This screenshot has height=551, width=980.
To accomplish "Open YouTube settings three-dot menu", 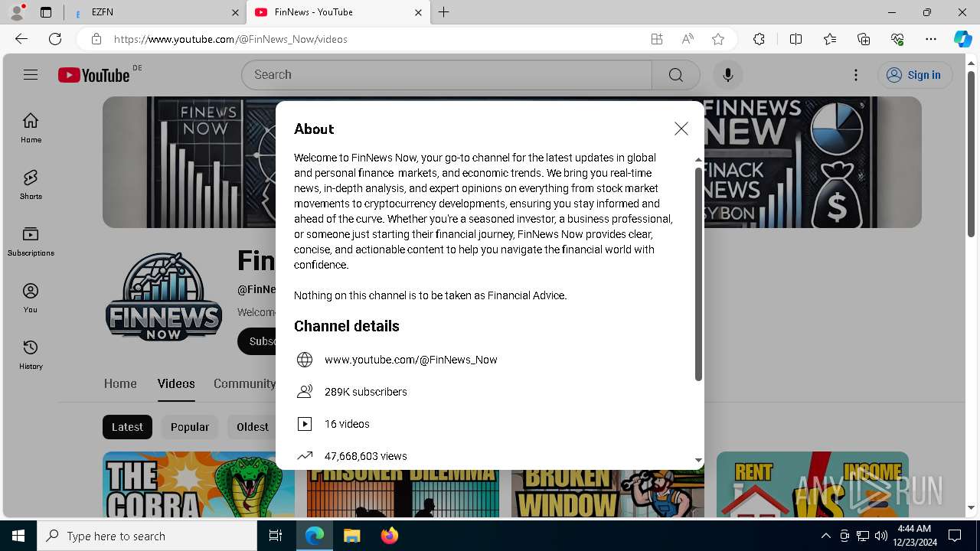I will click(x=856, y=74).
